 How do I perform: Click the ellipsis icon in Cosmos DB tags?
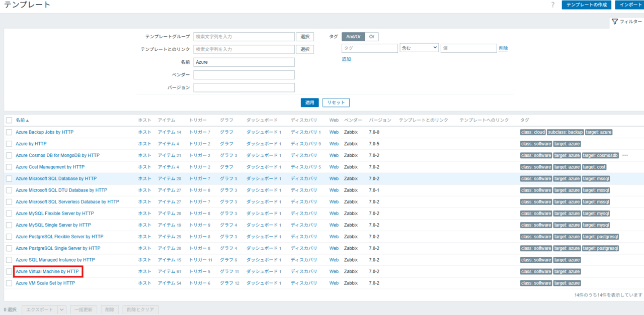[625, 155]
